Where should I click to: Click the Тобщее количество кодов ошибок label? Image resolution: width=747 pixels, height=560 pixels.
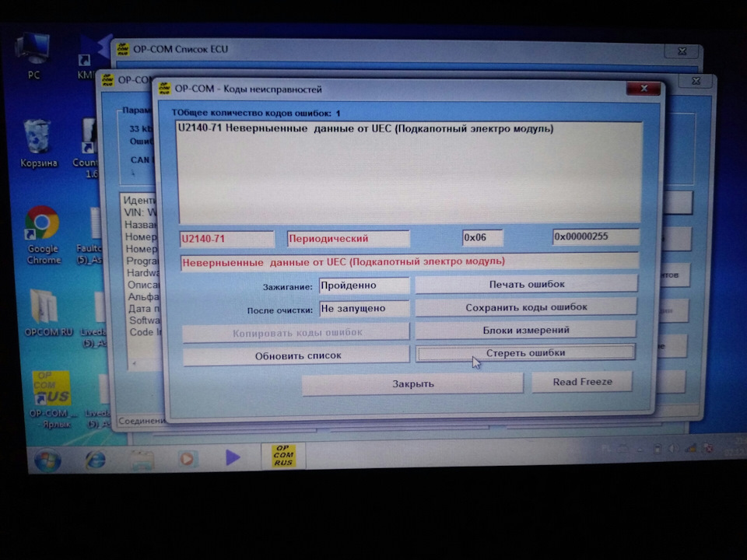256,114
